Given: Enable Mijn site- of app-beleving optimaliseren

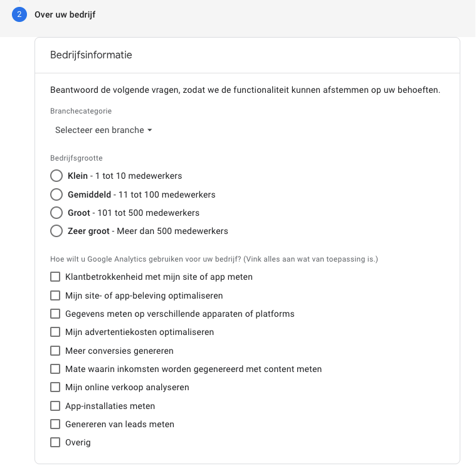Looking at the screenshot, I should coord(55,295).
